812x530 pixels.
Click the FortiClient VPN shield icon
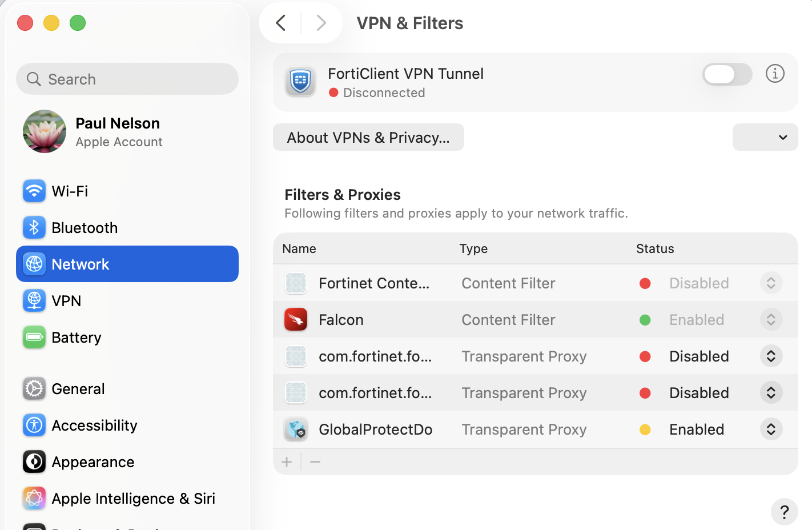(x=300, y=82)
